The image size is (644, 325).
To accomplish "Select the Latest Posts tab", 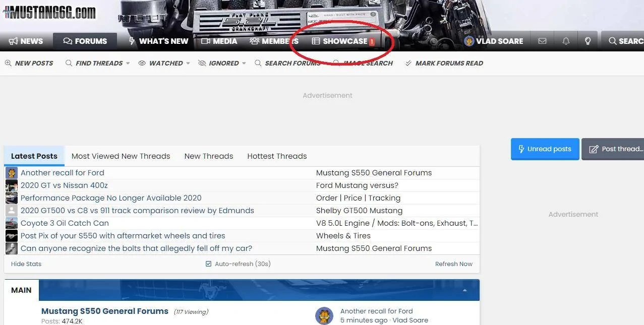I will [34, 156].
